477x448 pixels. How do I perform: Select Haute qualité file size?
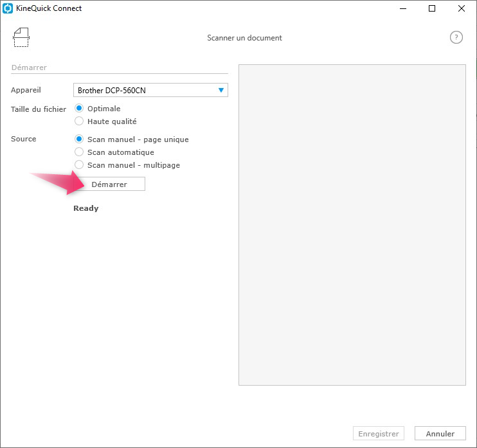coord(105,121)
